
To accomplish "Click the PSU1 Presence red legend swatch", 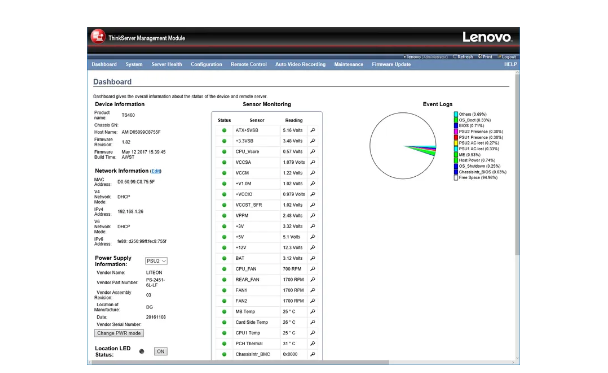I will coord(456,137).
